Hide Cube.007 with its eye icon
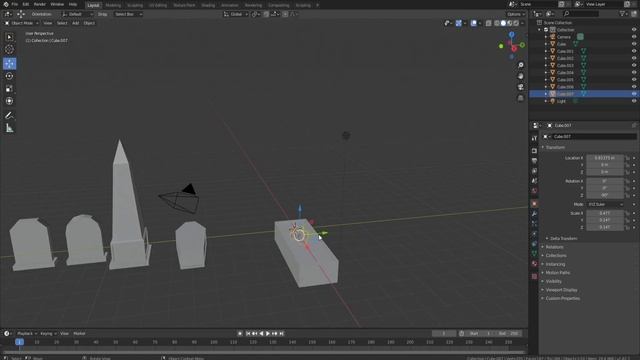The width and height of the screenshot is (640, 360). 634,94
